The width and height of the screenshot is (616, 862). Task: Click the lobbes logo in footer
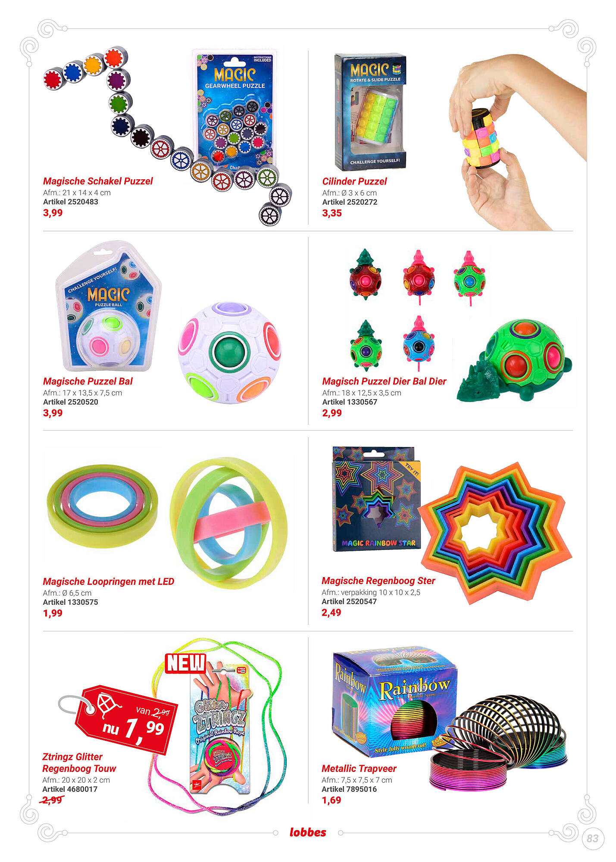tap(308, 832)
